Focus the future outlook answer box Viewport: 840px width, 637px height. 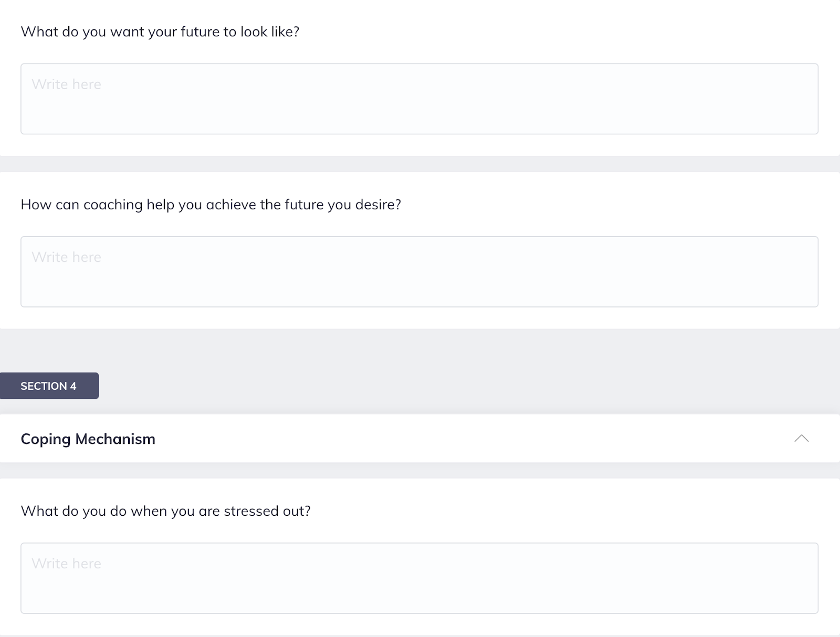pos(419,99)
